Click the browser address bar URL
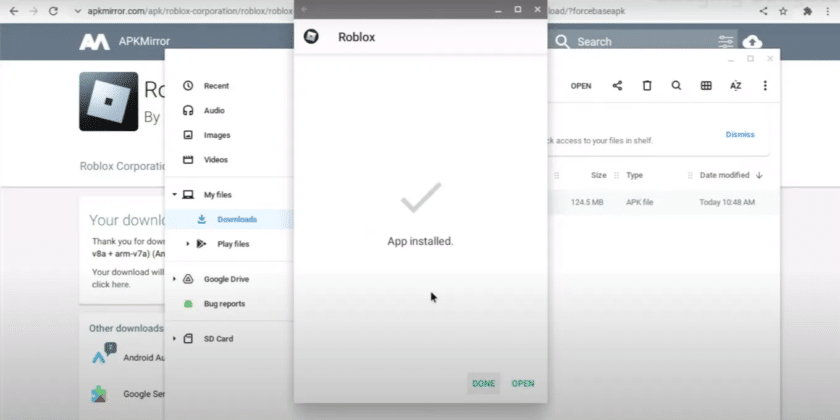This screenshot has height=420, width=840. click(190, 11)
